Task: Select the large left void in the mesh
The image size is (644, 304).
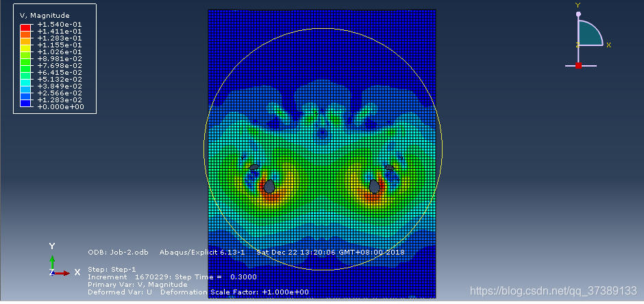Action: (x=269, y=186)
